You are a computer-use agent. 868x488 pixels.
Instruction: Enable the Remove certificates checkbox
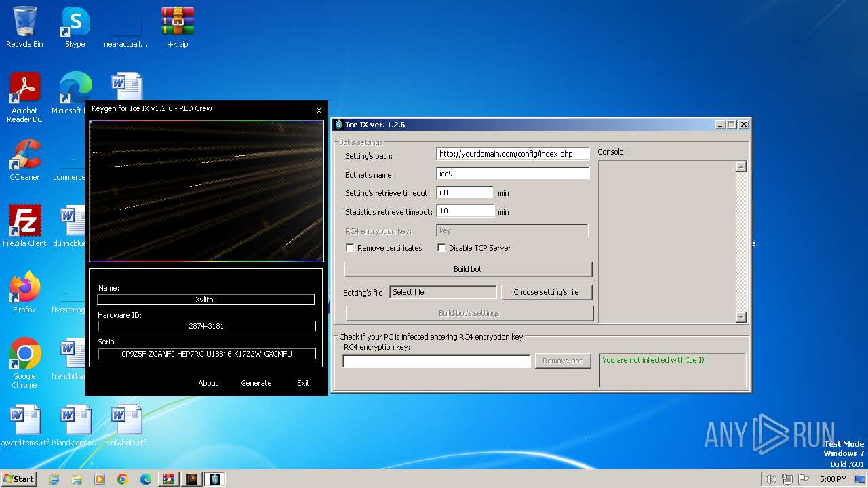click(x=350, y=248)
